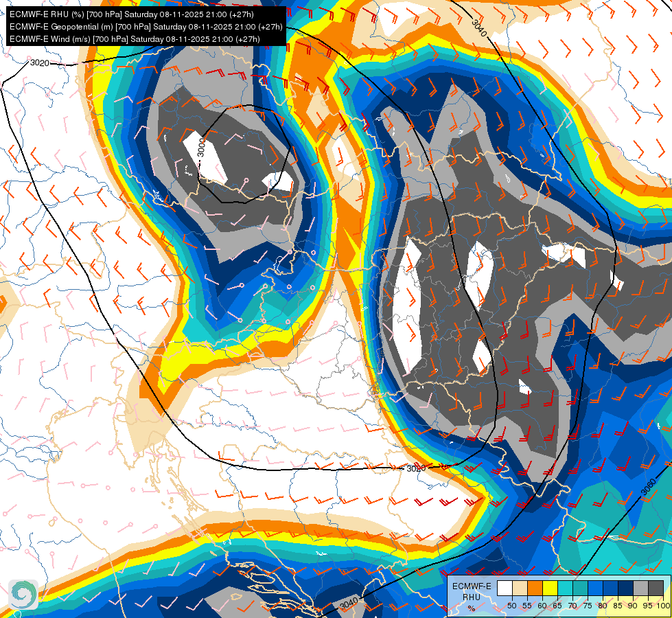Click the light gray 90-95 legend swatch
This screenshot has width=672, height=618.
pos(640,588)
